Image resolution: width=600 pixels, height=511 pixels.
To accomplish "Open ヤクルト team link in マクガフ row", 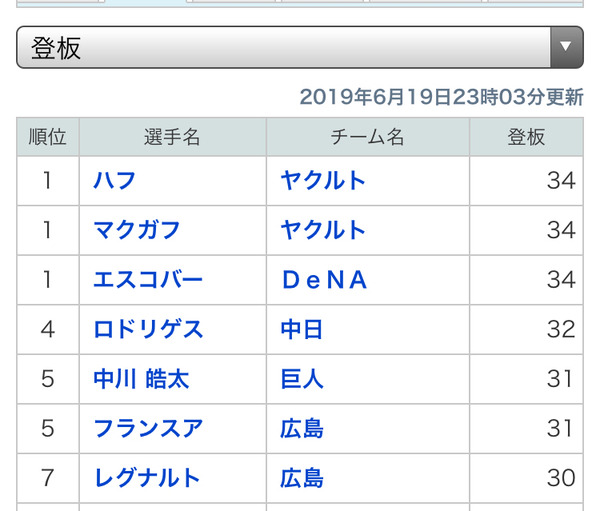I will [323, 230].
